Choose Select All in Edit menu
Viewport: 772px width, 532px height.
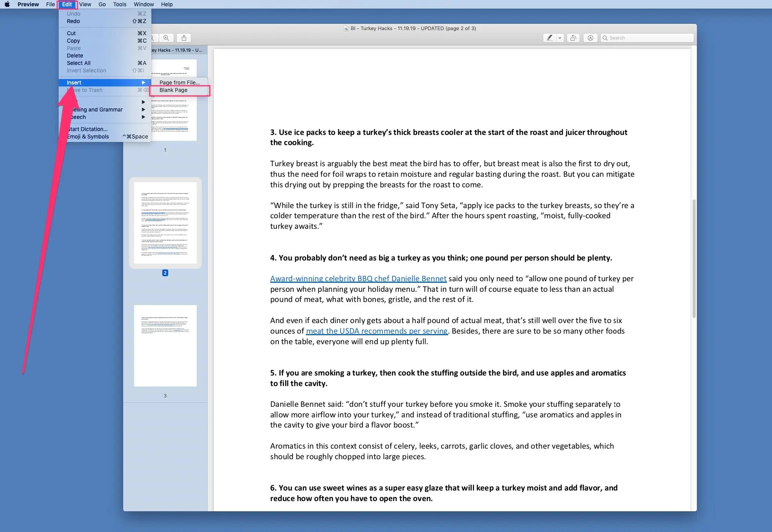(x=79, y=63)
